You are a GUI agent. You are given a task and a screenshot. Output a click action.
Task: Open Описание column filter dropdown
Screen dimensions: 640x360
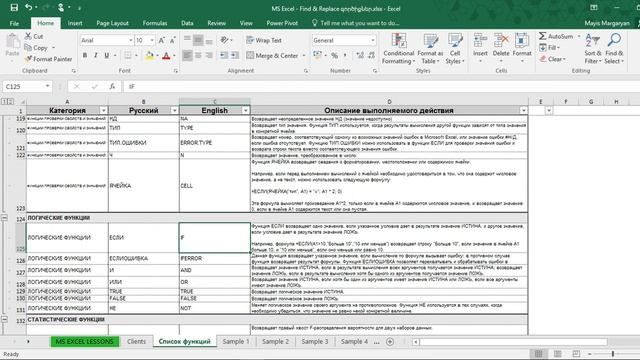pos(523,111)
